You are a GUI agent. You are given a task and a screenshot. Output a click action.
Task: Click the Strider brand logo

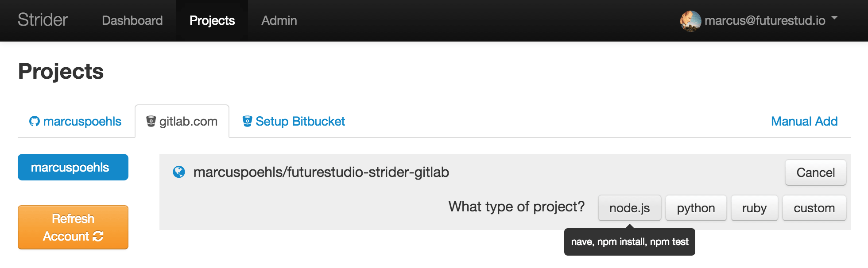pyautogui.click(x=43, y=20)
